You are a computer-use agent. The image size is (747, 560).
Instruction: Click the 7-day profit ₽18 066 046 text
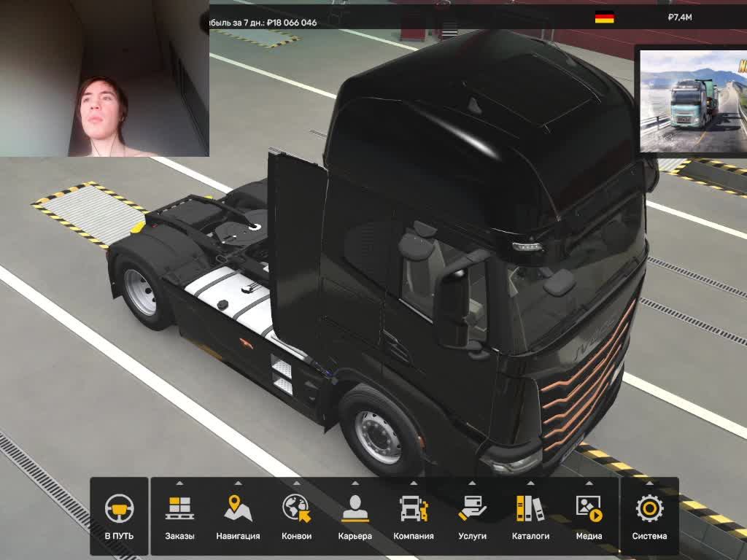point(263,23)
